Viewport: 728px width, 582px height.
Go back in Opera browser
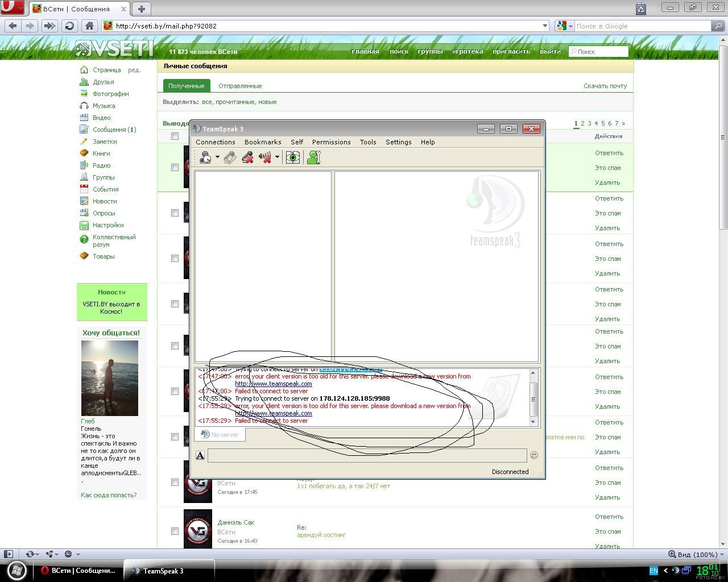coord(13,26)
